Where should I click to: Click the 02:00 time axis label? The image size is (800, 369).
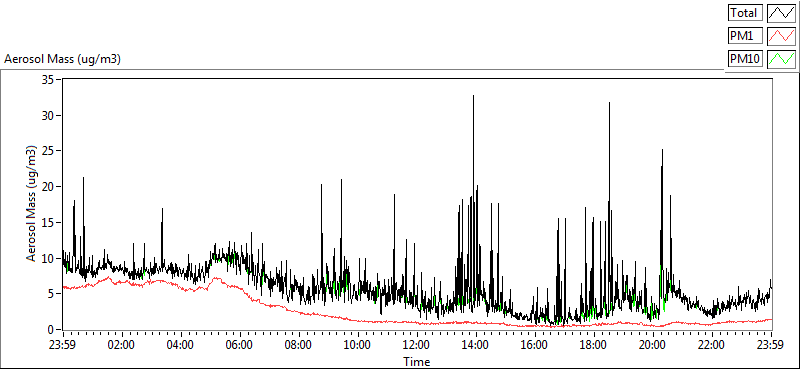click(121, 344)
